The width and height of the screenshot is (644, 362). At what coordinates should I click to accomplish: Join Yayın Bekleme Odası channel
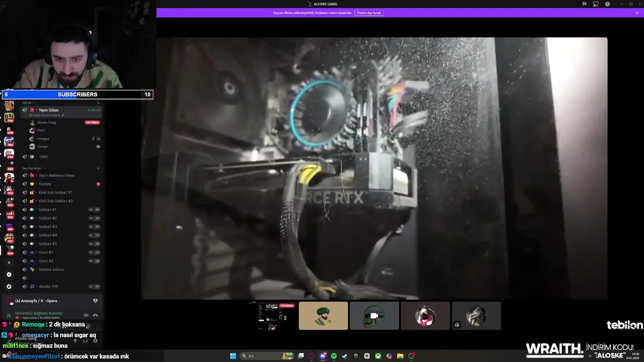61,175
